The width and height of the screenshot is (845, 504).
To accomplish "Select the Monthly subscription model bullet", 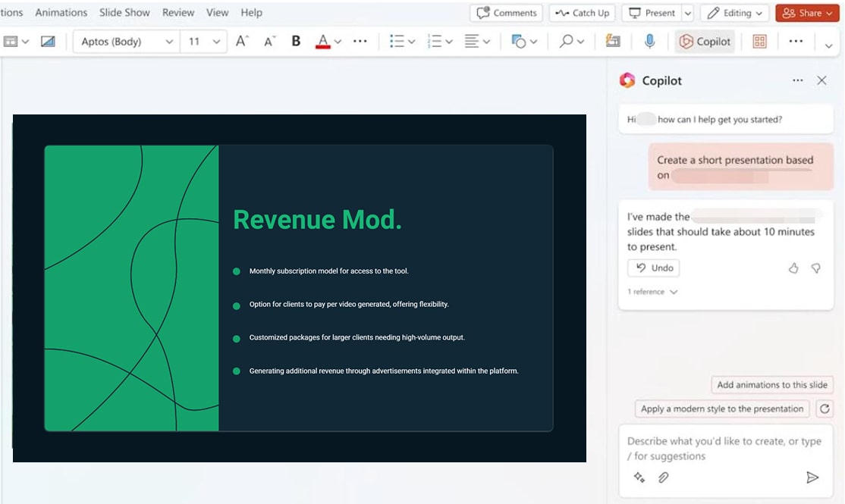I will pyautogui.click(x=328, y=271).
